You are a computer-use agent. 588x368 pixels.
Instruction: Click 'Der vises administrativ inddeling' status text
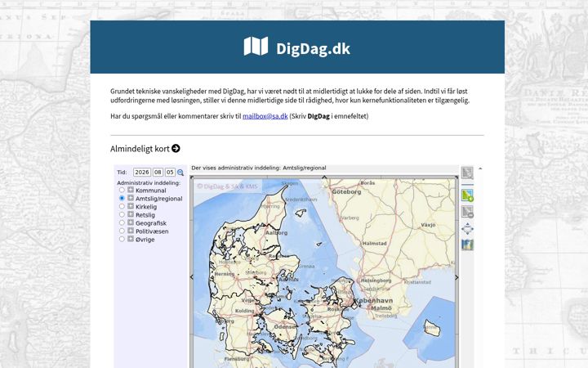259,168
